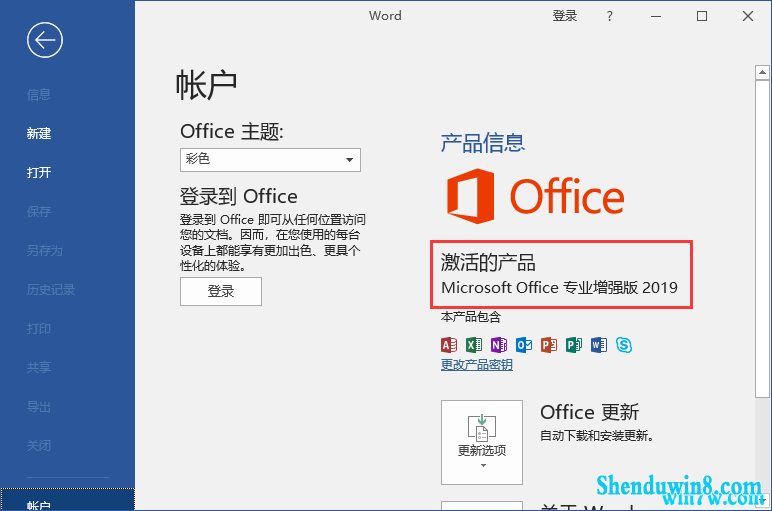Click the Skype app icon
The image size is (772, 511).
point(624,345)
